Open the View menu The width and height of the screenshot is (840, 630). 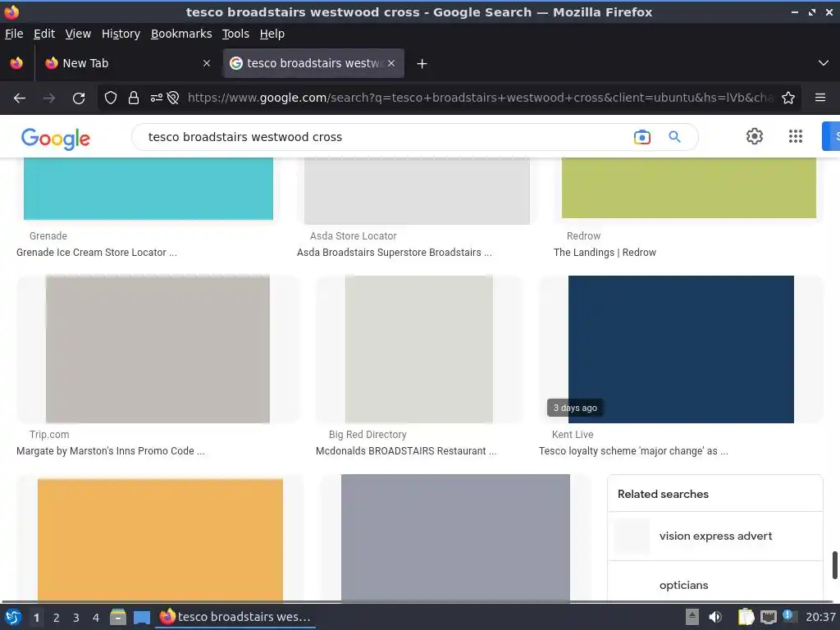coord(78,34)
